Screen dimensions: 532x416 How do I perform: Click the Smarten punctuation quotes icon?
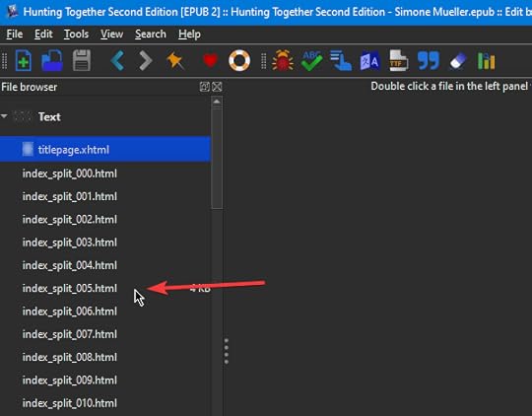click(429, 61)
